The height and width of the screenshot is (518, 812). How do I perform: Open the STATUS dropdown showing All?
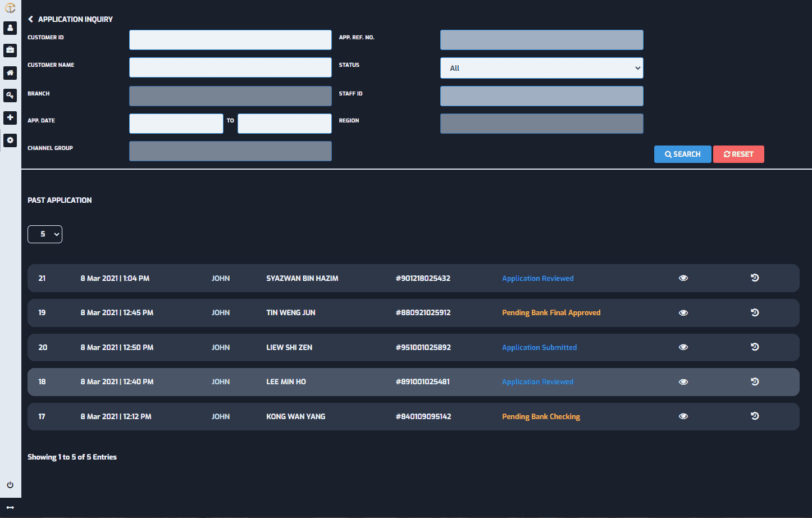click(541, 67)
